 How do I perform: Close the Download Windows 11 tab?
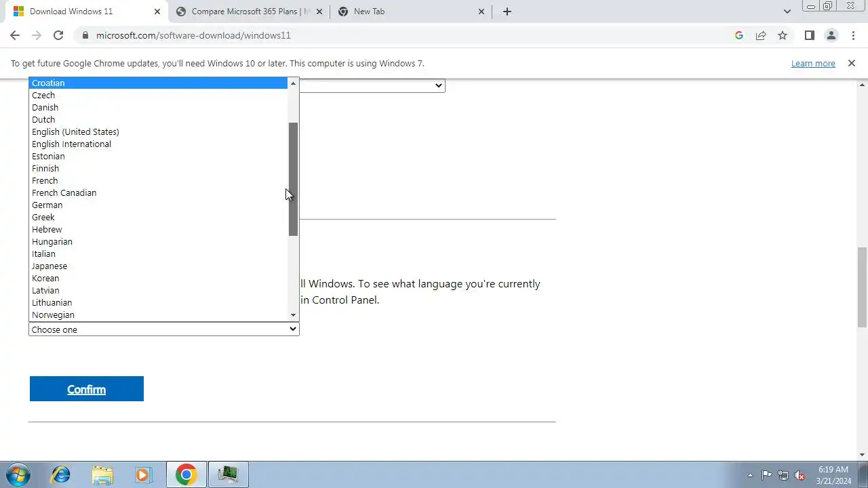click(157, 12)
